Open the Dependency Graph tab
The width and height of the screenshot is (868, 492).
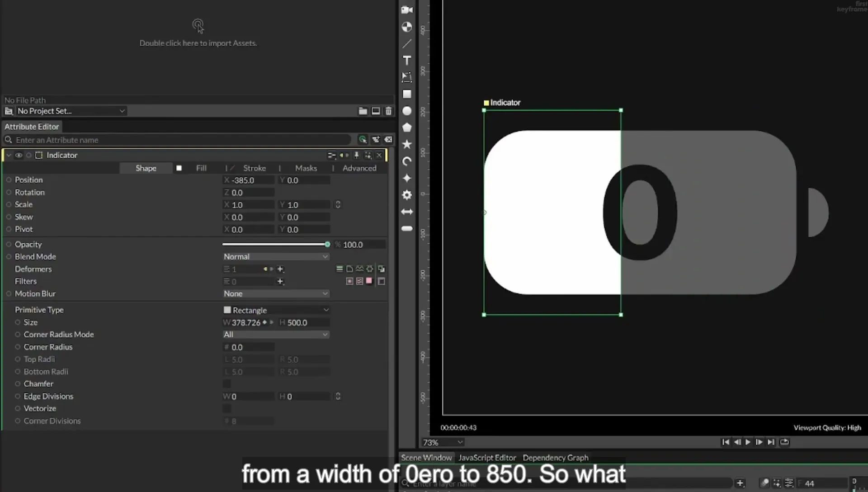(x=556, y=458)
